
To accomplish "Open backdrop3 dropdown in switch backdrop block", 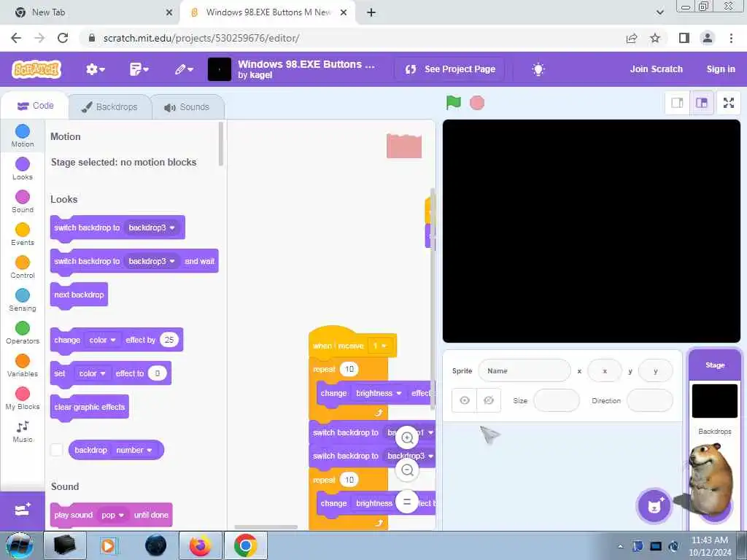I will point(152,227).
